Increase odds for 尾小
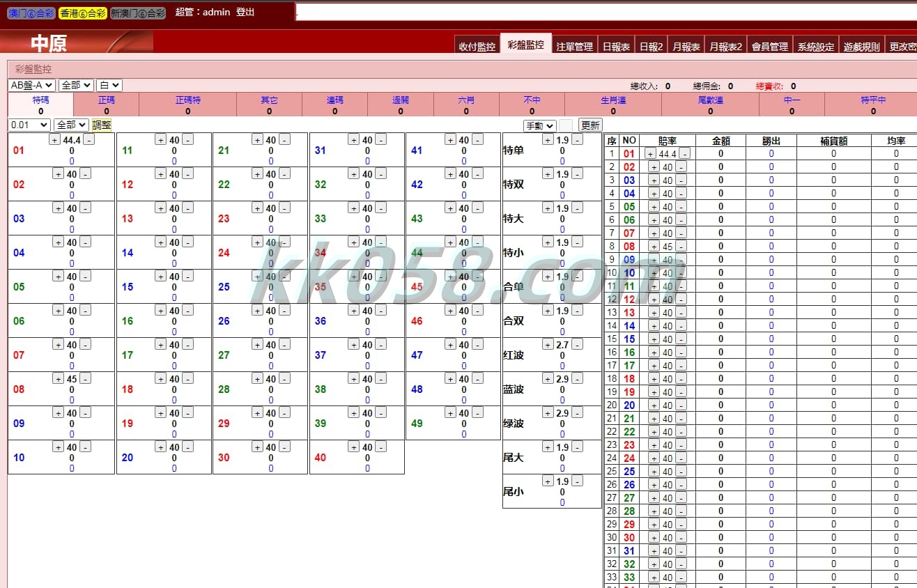The height and width of the screenshot is (588, 917). [548, 481]
